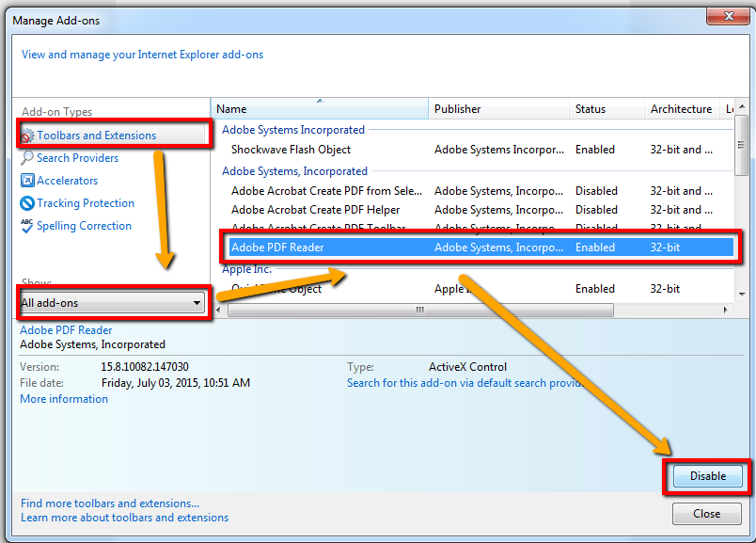Image resolution: width=756 pixels, height=543 pixels.
Task: Open Find more toolbars and extensions link
Action: click(110, 503)
